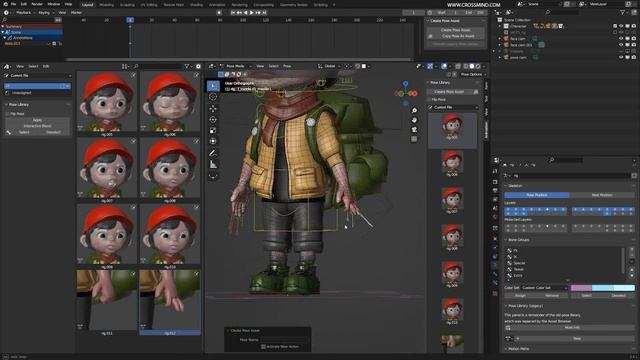Toggle visibility eye of pose cam row
This screenshot has width=640, height=360.
pos(621,58)
